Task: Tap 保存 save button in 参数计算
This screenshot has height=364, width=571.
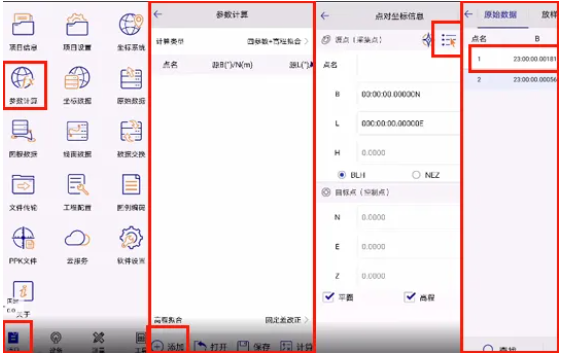Action: tap(254, 346)
